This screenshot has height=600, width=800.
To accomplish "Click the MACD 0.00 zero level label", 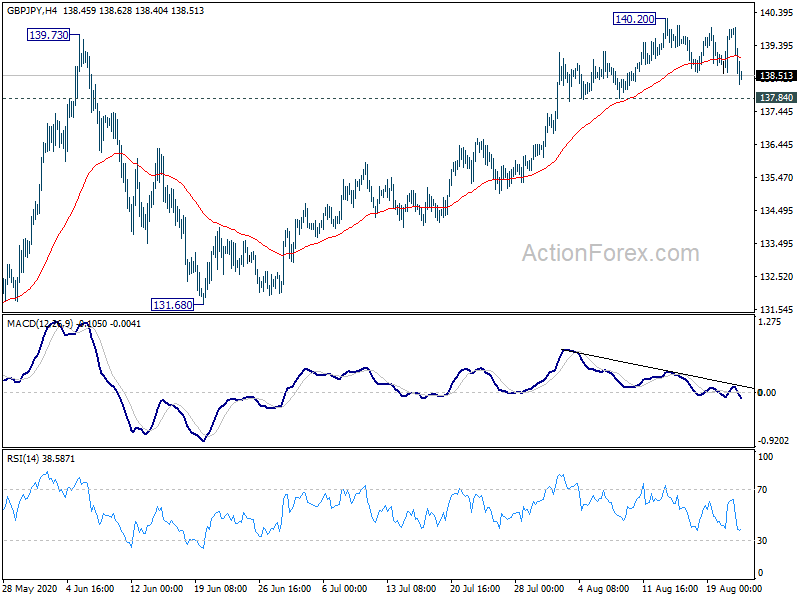I will click(x=767, y=392).
